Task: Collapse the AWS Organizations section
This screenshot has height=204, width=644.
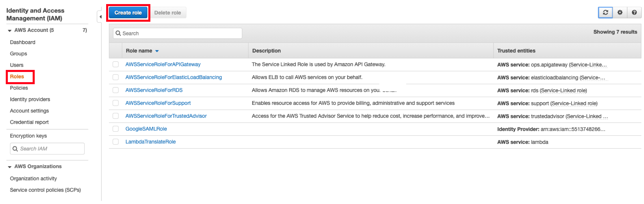Action: pyautogui.click(x=10, y=167)
